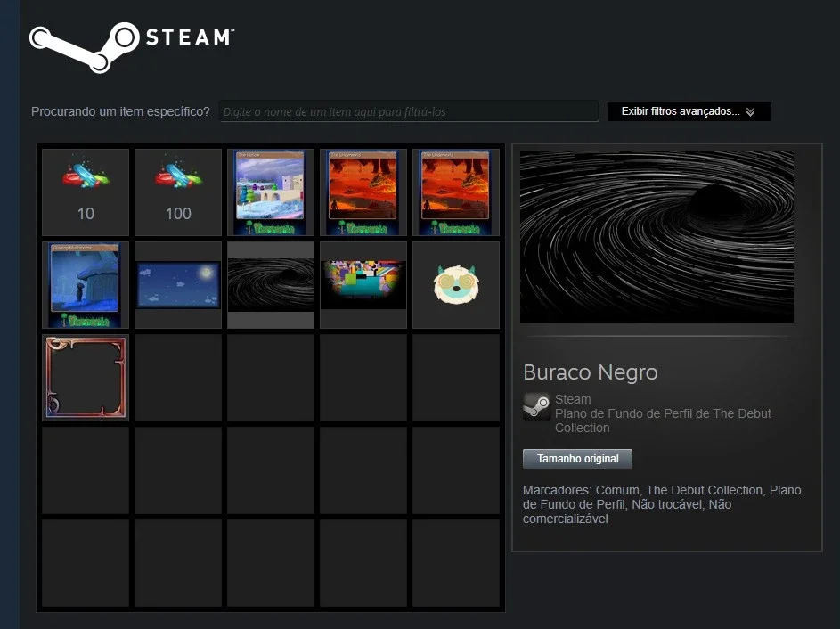Click the Tamanho original button
This screenshot has height=629, width=840.
[577, 459]
